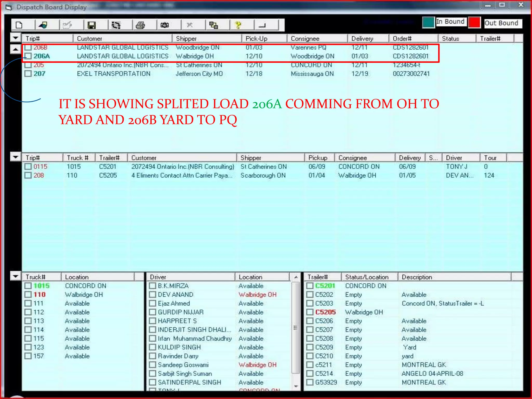This screenshot has height=399, width=532.
Task: Click driver list scrollbar down arrow
Action: click(x=296, y=387)
